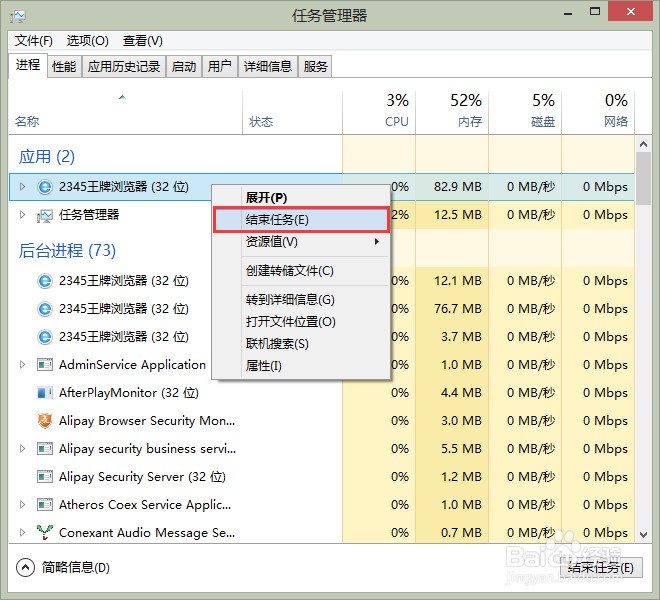Maximize the 任务管理器 window
The image size is (660, 600).
(x=595, y=12)
